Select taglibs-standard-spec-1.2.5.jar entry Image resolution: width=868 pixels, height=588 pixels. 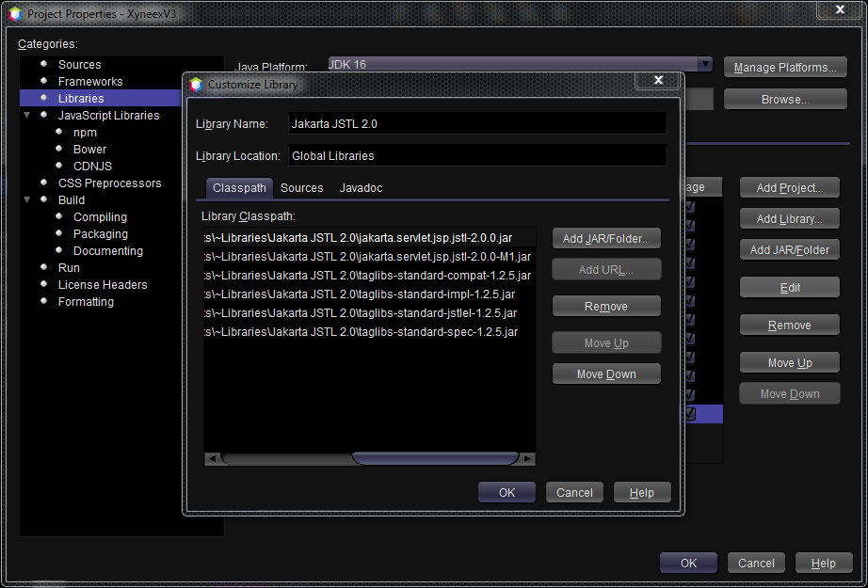coord(370,332)
